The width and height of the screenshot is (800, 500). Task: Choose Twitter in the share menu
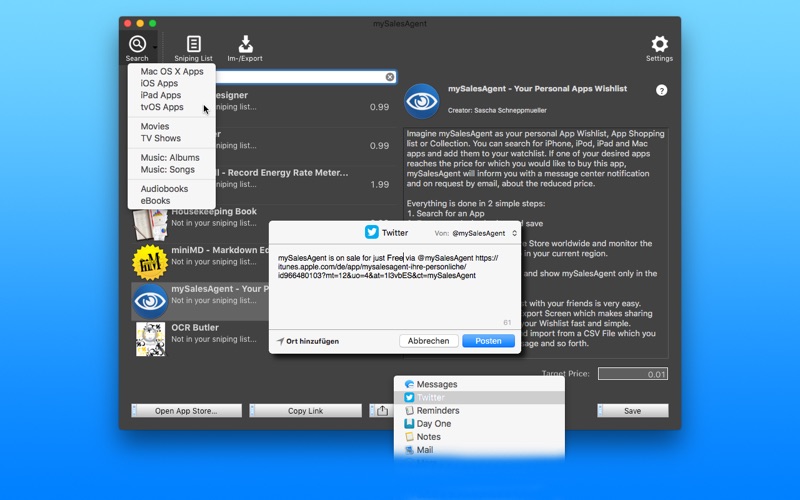tap(479, 397)
